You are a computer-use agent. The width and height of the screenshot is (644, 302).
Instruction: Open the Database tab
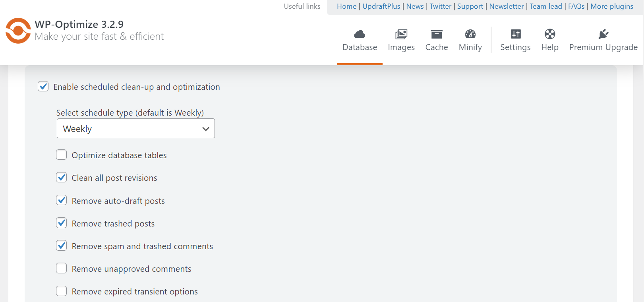point(360,40)
